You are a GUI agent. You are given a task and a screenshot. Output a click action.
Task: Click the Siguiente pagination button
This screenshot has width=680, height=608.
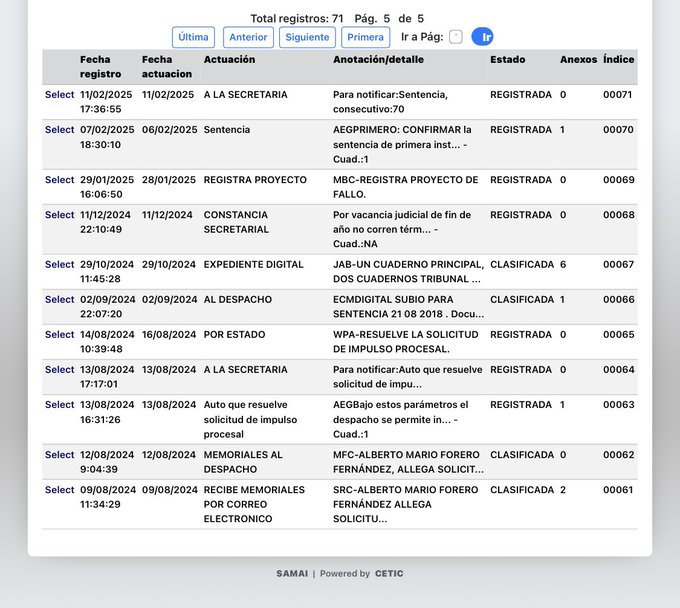[307, 37]
